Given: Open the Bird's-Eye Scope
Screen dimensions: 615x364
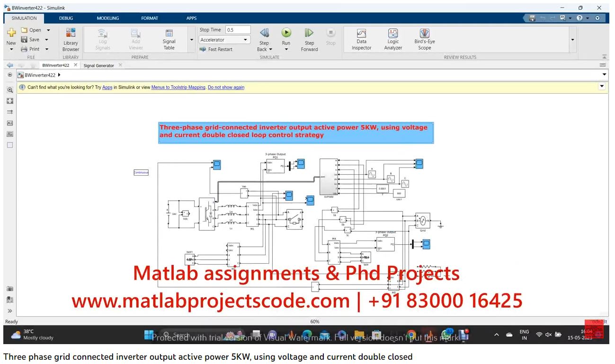Looking at the screenshot, I should click(424, 38).
